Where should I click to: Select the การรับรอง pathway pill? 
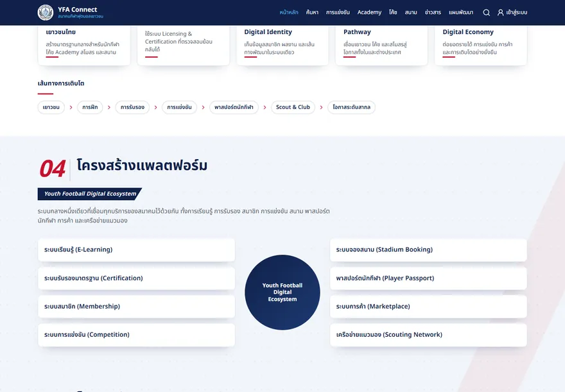[x=132, y=107]
